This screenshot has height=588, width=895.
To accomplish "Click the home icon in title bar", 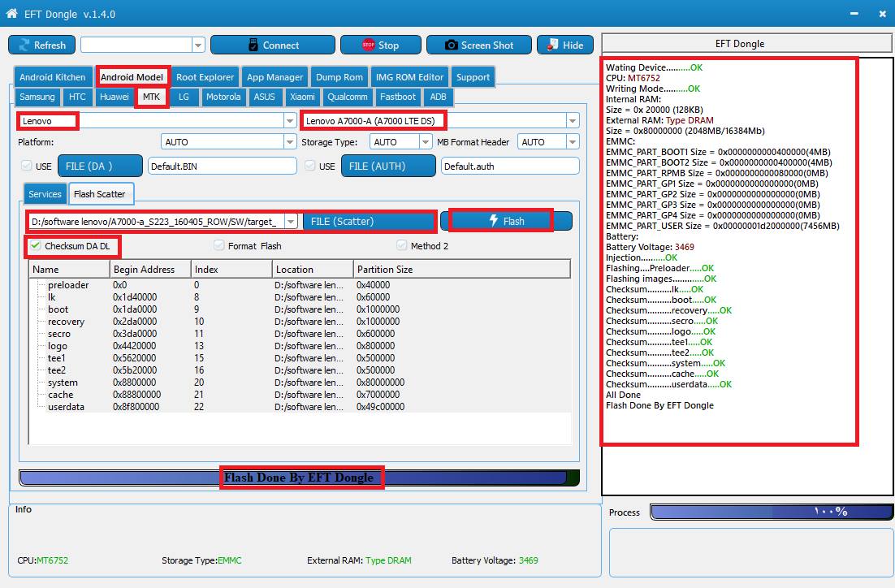I will click(11, 13).
